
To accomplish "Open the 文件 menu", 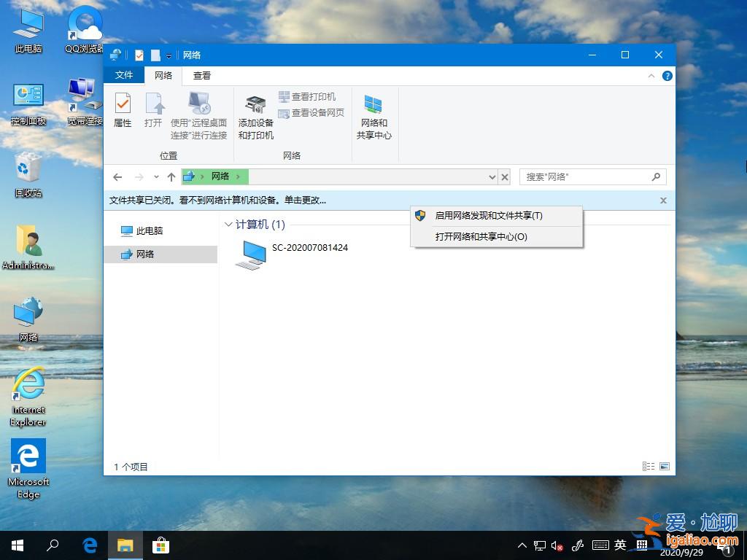I will (x=124, y=75).
